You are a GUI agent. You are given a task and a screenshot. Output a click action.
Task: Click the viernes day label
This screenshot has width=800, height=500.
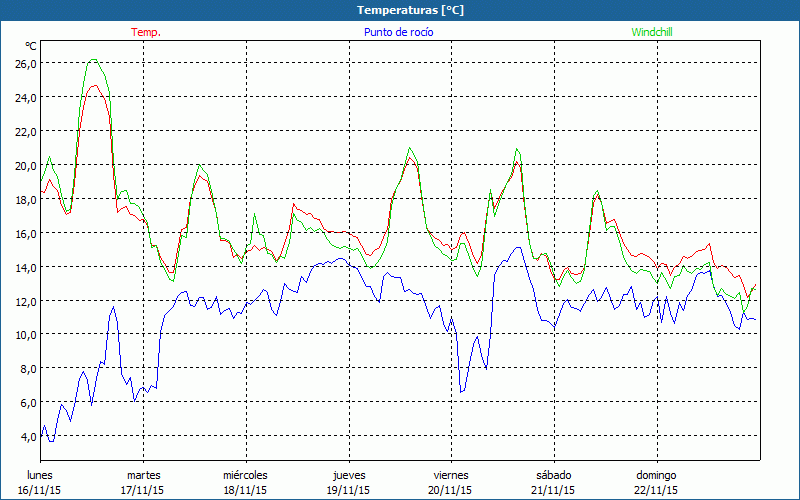click(451, 475)
